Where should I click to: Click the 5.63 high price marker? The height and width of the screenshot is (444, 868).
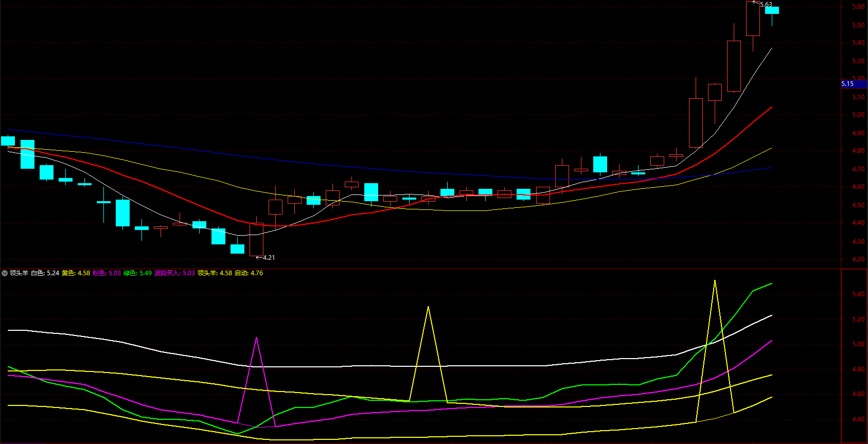tap(766, 5)
